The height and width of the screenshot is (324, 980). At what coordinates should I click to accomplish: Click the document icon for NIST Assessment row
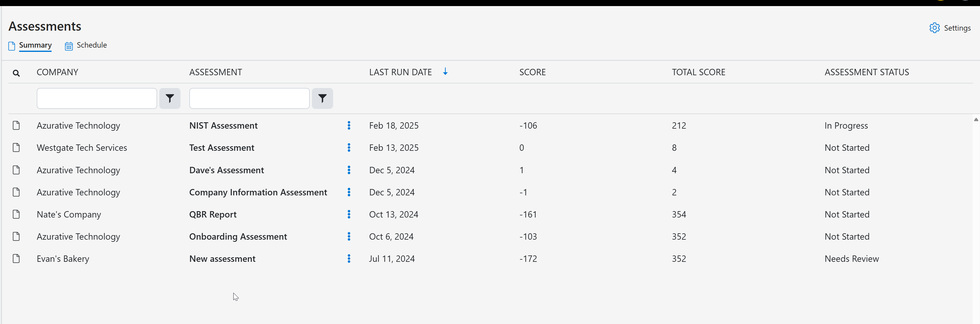(16, 125)
